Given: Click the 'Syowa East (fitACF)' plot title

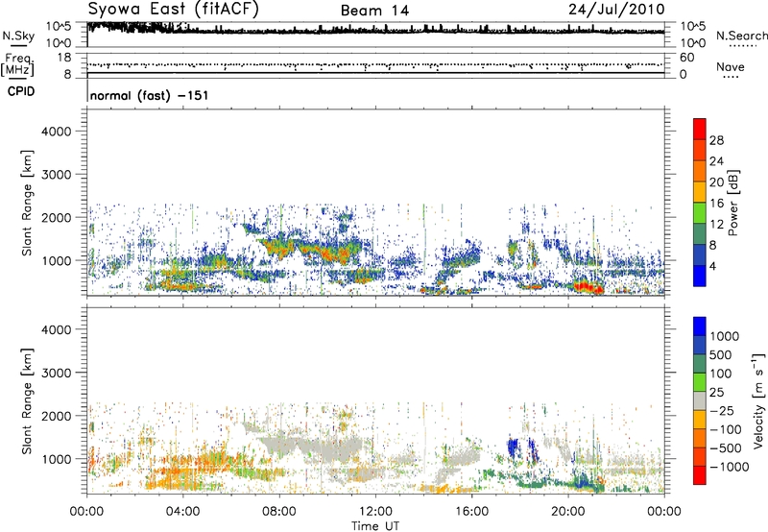Looking at the screenshot, I should pyautogui.click(x=173, y=9).
